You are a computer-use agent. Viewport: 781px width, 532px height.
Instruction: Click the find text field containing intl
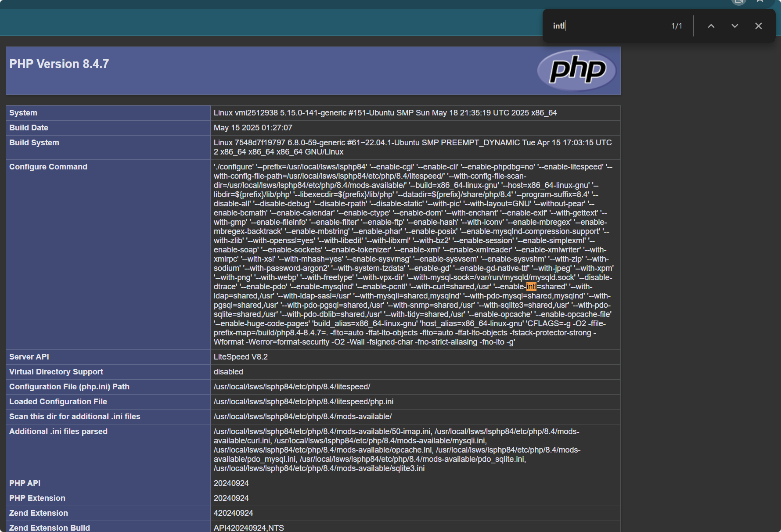coord(608,26)
